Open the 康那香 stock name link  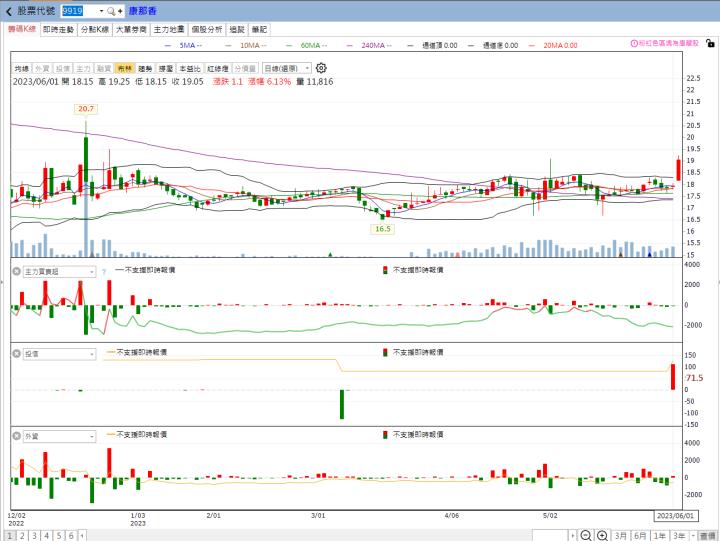142,11
